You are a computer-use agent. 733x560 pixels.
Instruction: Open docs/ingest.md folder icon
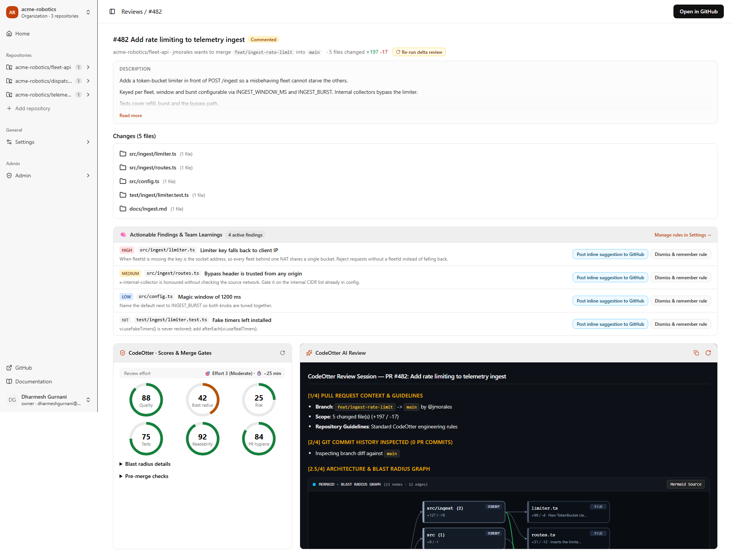click(123, 209)
